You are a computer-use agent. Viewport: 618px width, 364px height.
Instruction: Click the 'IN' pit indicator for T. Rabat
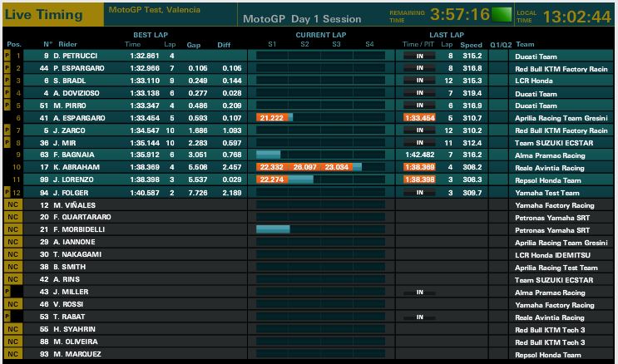coord(419,317)
